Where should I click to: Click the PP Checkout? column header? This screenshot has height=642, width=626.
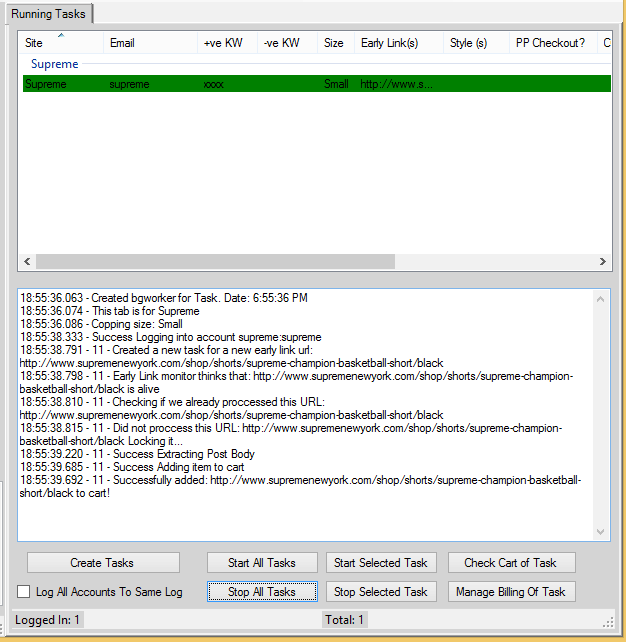click(x=553, y=43)
